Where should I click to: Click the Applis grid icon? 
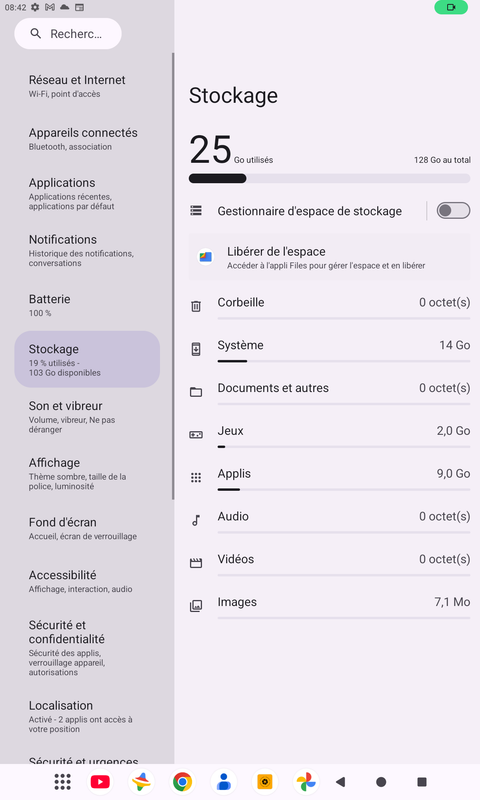pos(196,478)
